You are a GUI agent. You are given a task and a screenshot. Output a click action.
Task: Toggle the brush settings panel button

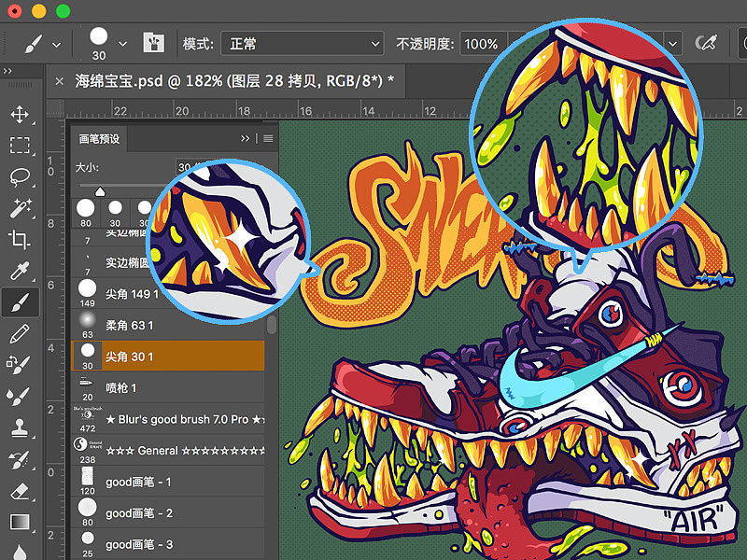coord(152,43)
